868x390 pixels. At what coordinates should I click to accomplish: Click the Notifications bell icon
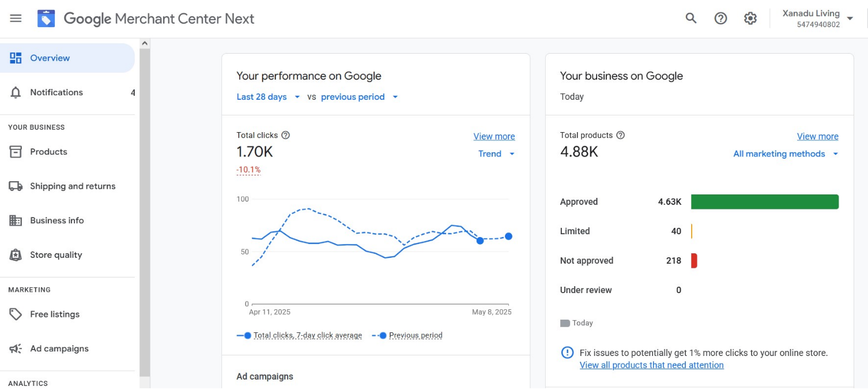[x=16, y=92]
